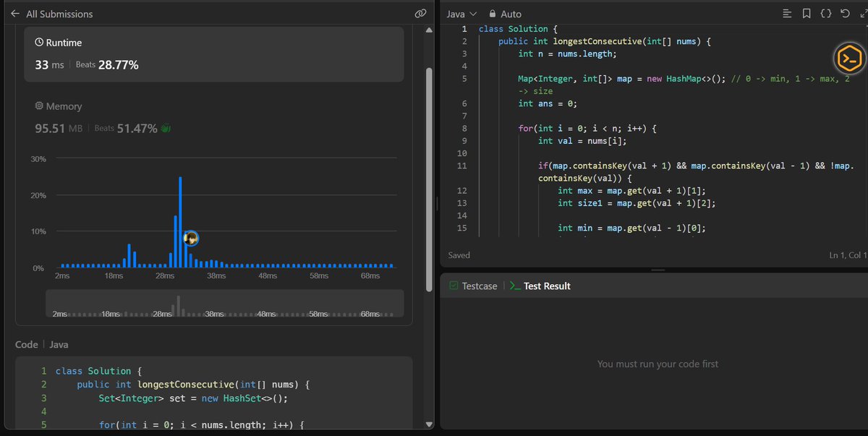This screenshot has height=436, width=868.
Task: Toggle the Auto lock setting
Action: tap(505, 14)
